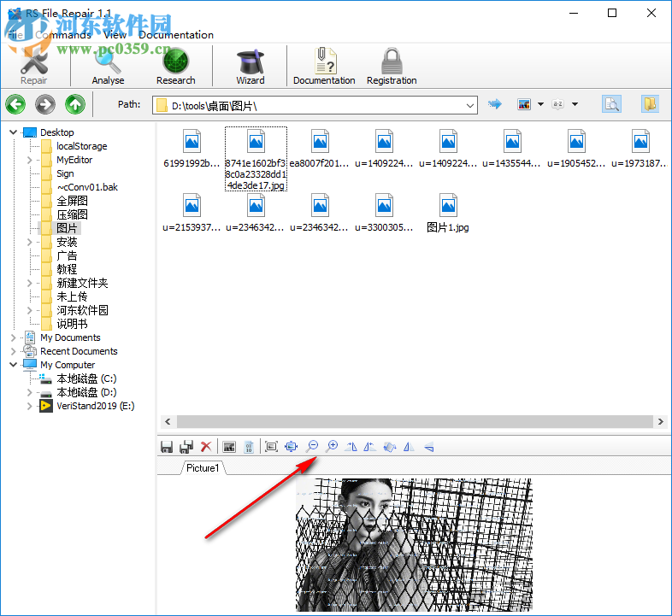
Task: Click the horizontal scrollbar left arrow
Action: click(x=168, y=421)
